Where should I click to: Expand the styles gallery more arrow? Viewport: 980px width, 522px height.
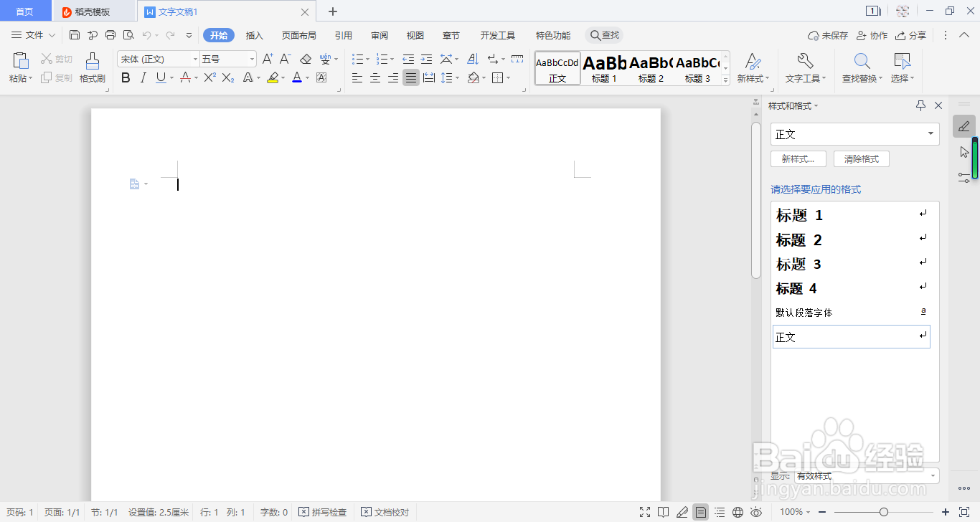(x=725, y=80)
